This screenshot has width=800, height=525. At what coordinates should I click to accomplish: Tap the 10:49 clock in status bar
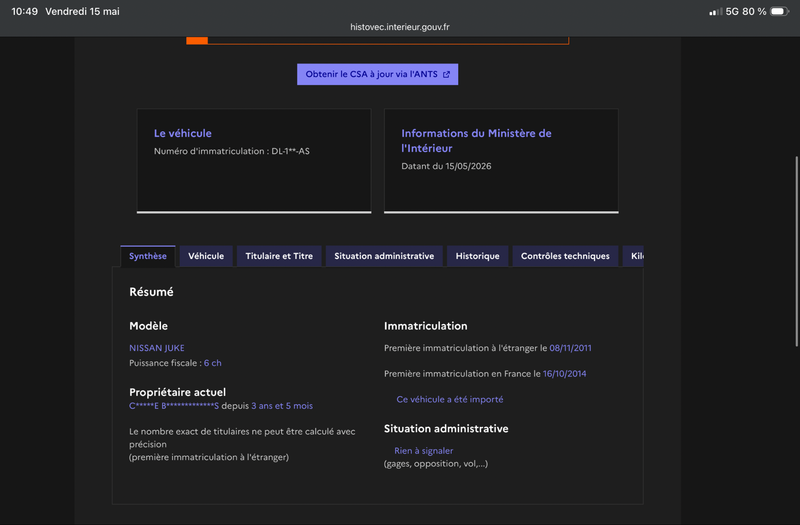(x=24, y=11)
